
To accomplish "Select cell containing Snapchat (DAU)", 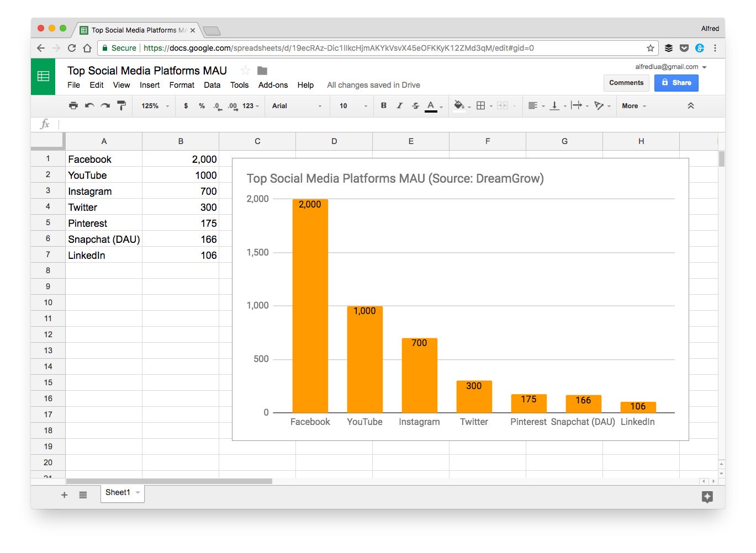I will [104, 239].
